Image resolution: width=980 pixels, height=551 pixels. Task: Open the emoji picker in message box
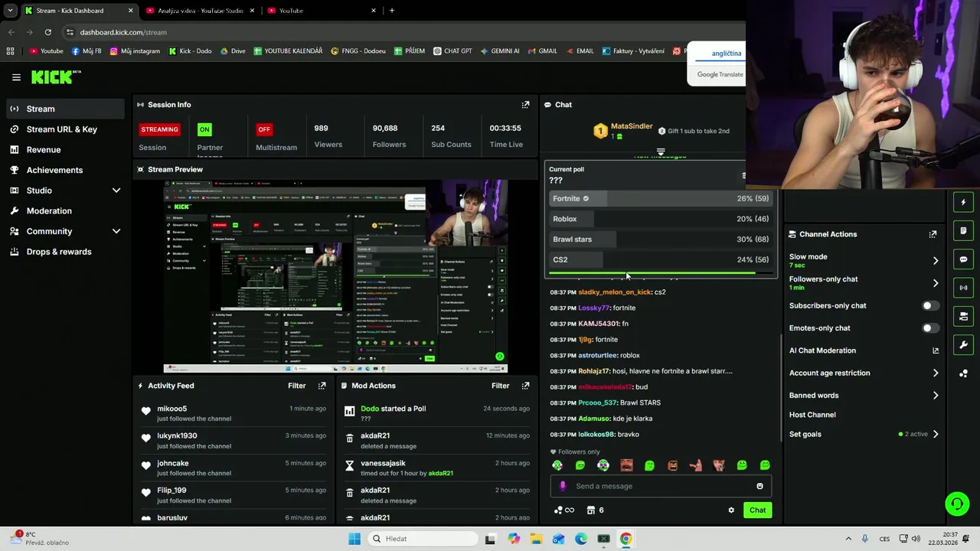[759, 486]
